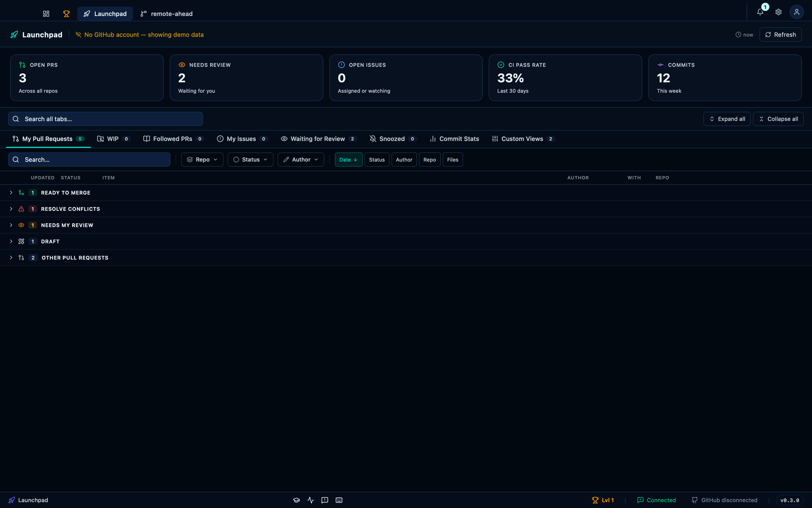Expand the Ready to Merge group

[406, 193]
